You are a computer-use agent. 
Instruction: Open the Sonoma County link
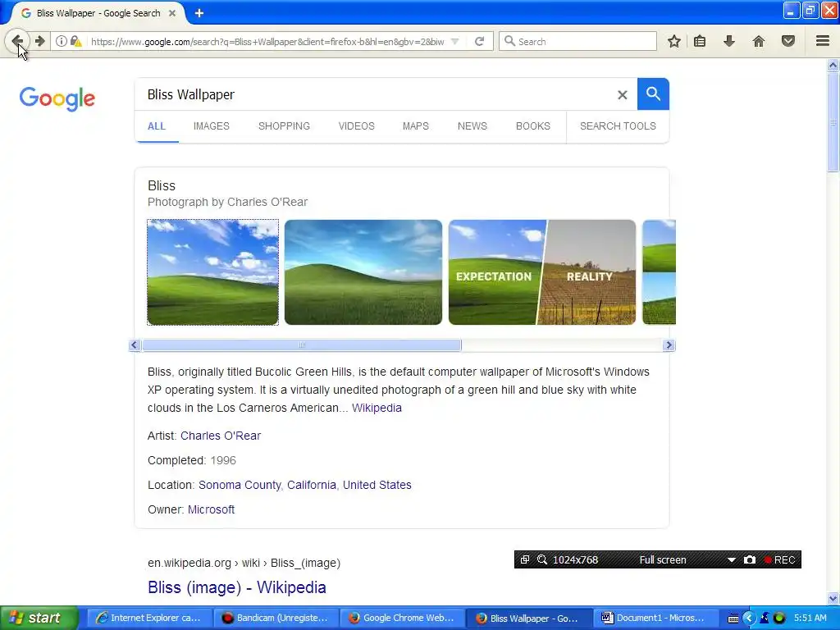pos(240,485)
